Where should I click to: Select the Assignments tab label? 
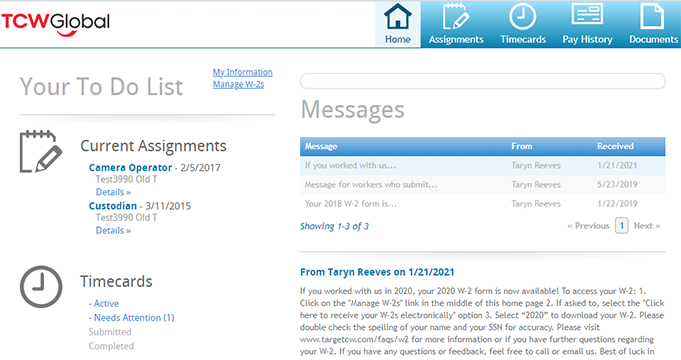pyautogui.click(x=456, y=39)
